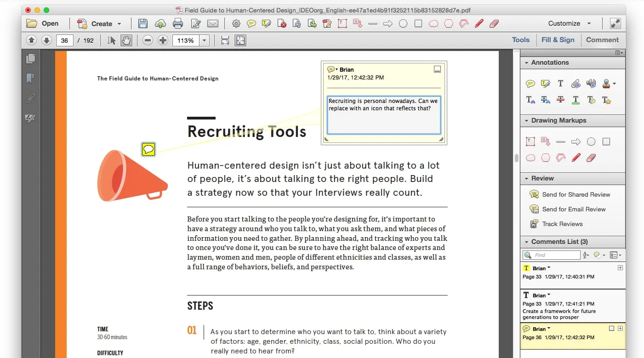Switch to the Fill & Sign pane
This screenshot has height=358, width=644.
pos(558,40)
